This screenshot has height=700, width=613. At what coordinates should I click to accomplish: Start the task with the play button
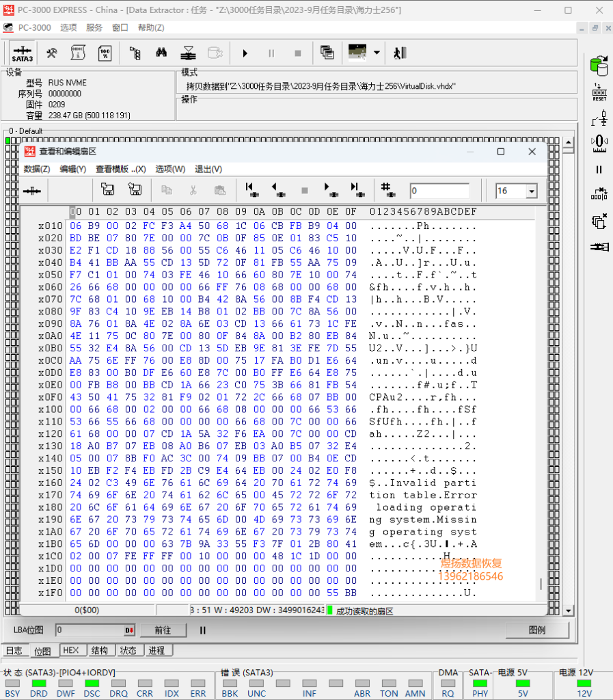pos(245,53)
